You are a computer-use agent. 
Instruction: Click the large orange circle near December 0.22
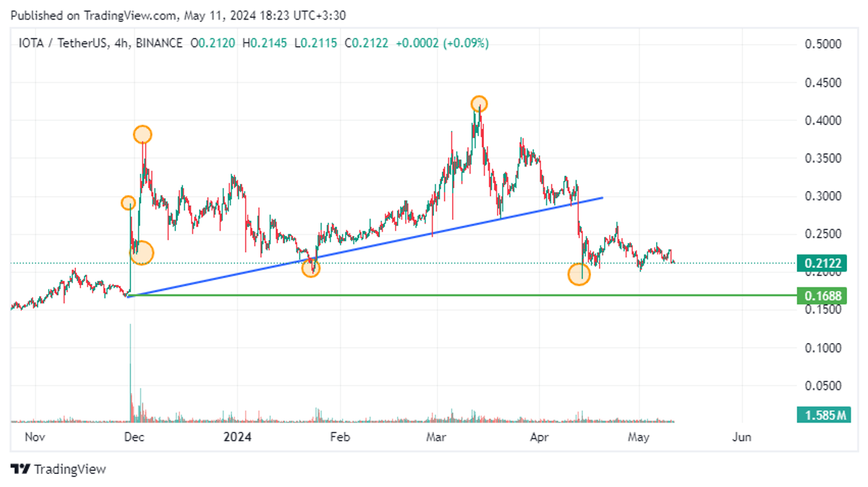142,253
